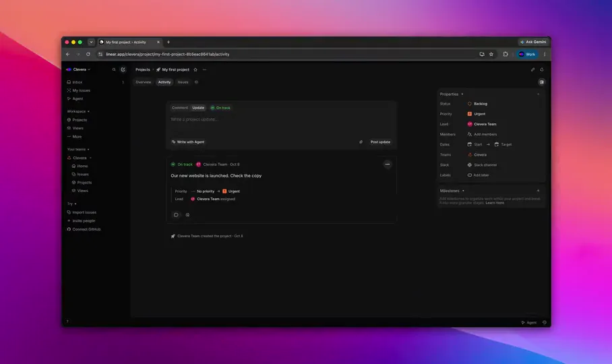Expand the Clevera team row arrow

90,158
